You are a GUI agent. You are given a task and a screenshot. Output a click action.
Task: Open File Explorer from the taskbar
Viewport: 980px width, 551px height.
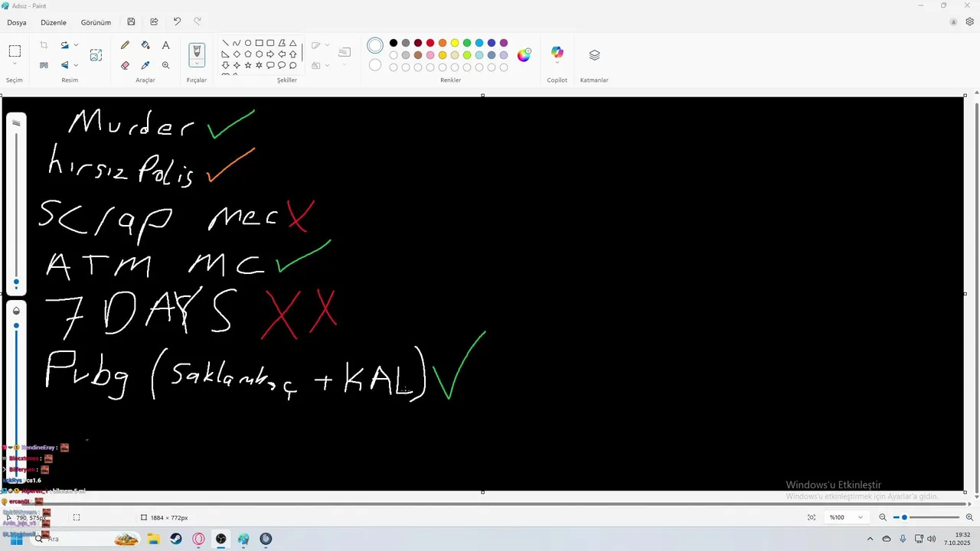click(x=153, y=539)
